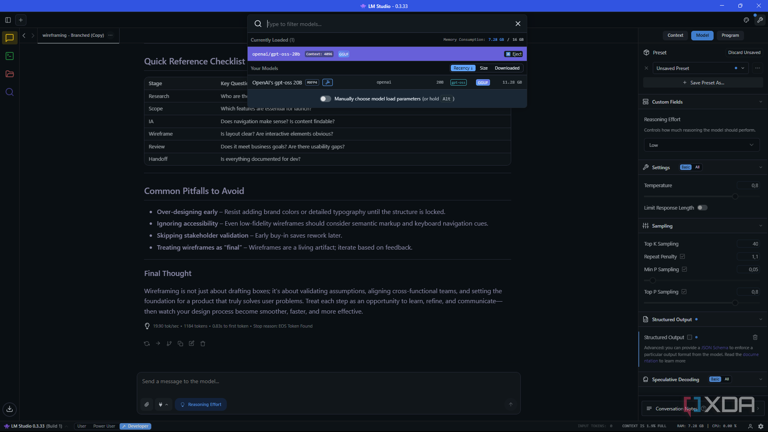Screen dimensions: 768x432
Task: Toggle the wrench settings panel icon top right
Action: (x=760, y=20)
